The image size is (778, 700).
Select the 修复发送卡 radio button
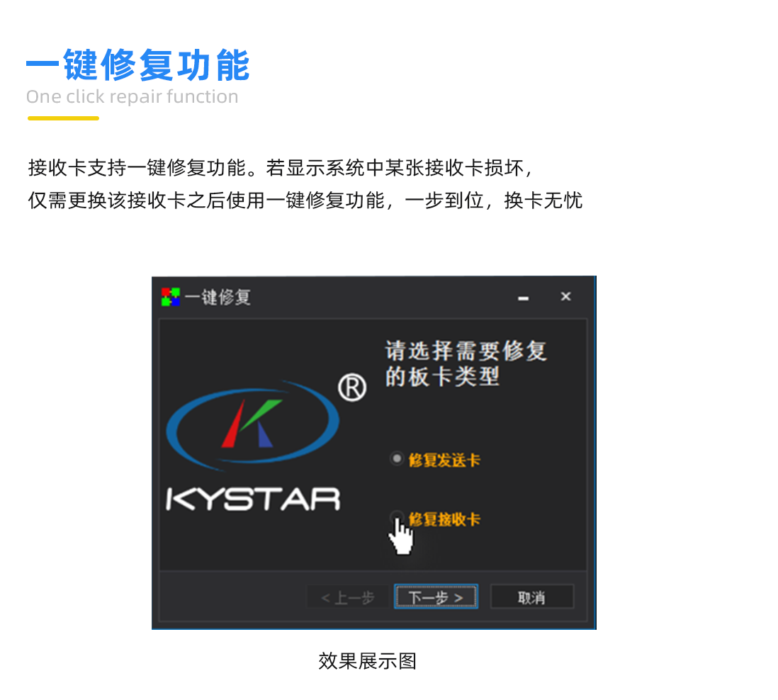click(397, 459)
